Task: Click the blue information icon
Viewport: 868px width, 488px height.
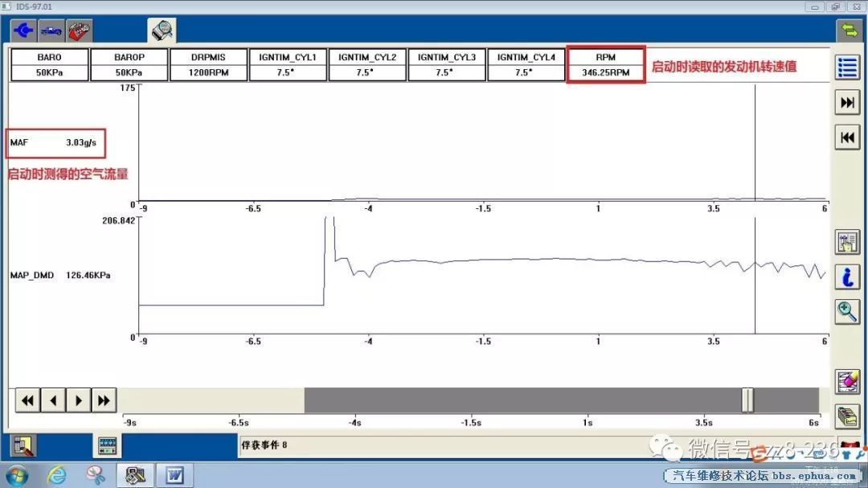Action: (848, 277)
